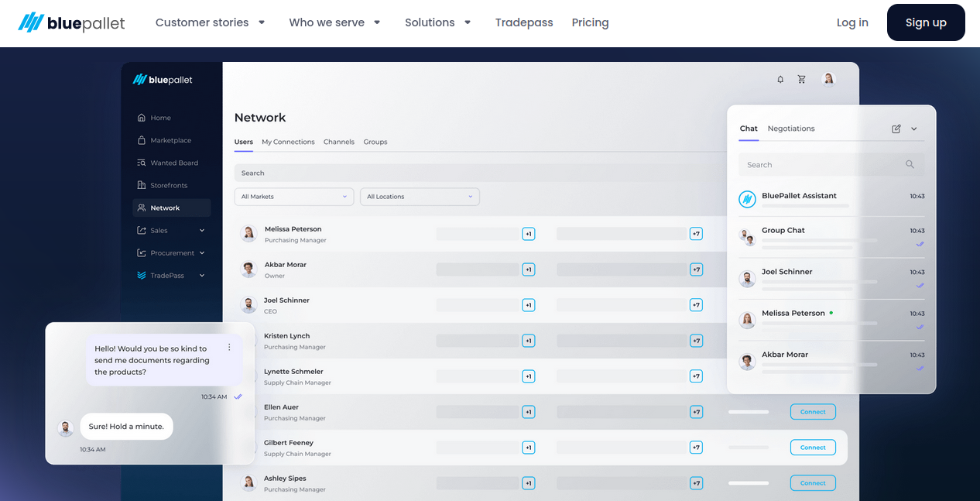The width and height of the screenshot is (980, 501).
Task: Click the Log in link
Action: (852, 22)
